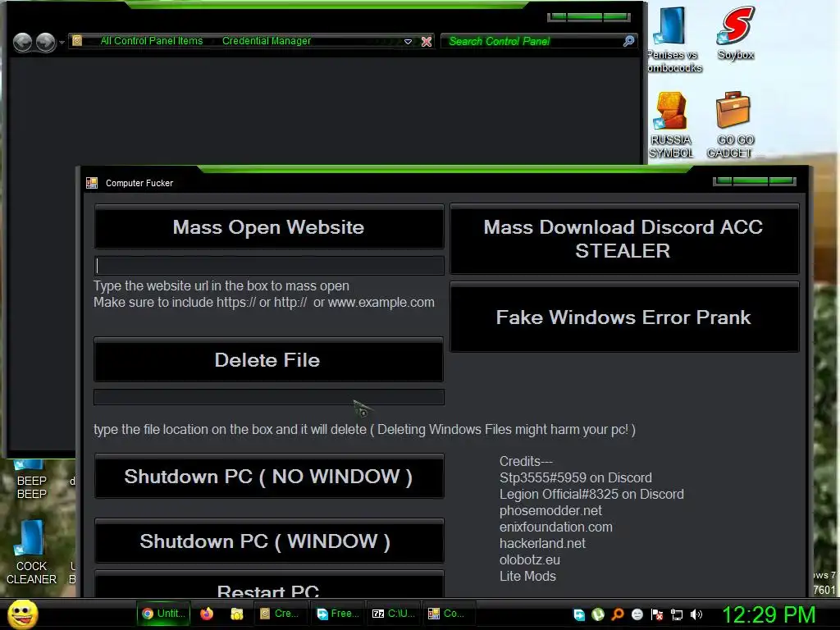Click the enixfoundation.com credit text

coord(556,527)
